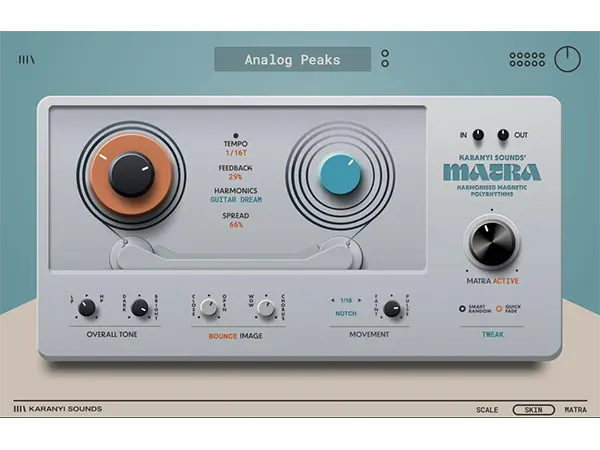Click the TEMPO value 1/16T
The image size is (600, 450).
click(236, 153)
